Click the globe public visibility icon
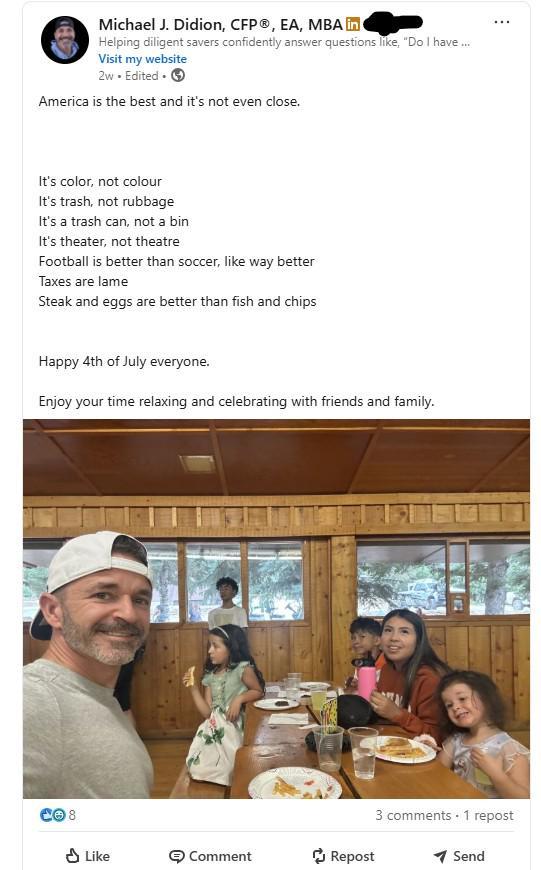The width and height of the screenshot is (541, 870). [x=178, y=75]
